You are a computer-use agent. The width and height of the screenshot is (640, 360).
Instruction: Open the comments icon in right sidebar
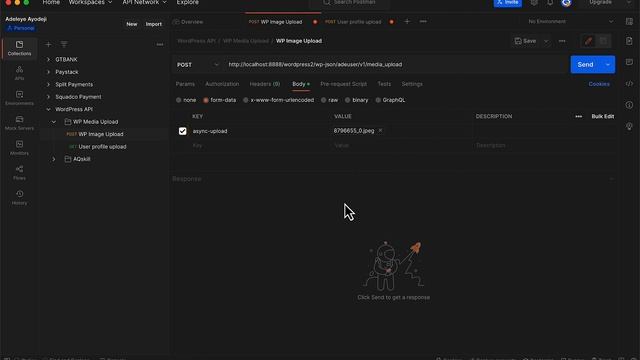(629, 62)
